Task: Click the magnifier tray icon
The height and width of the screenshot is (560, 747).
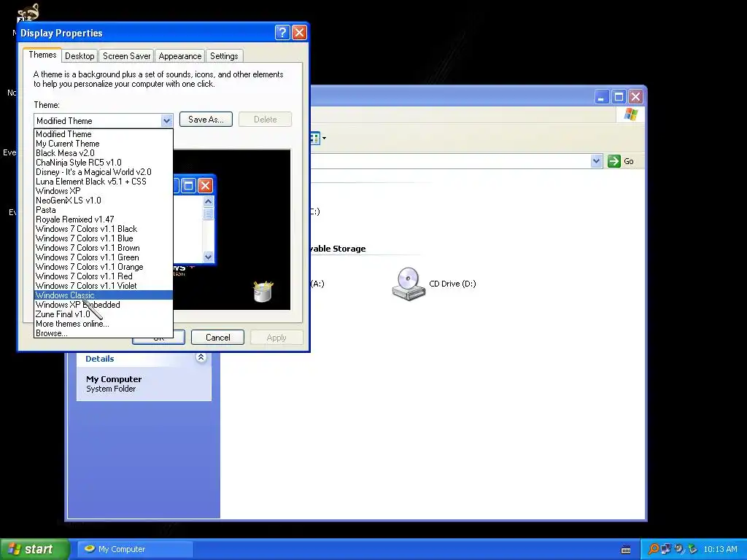Action: pyautogui.click(x=653, y=549)
